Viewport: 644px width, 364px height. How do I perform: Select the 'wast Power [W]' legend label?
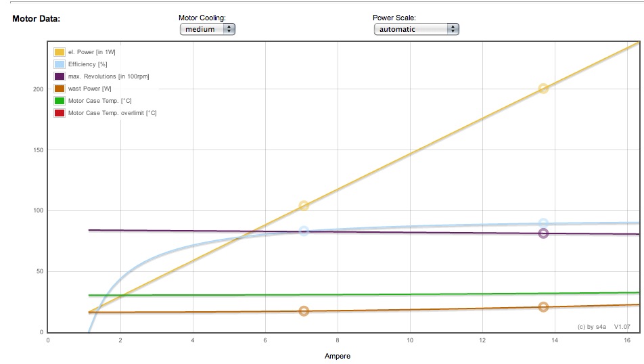point(90,89)
